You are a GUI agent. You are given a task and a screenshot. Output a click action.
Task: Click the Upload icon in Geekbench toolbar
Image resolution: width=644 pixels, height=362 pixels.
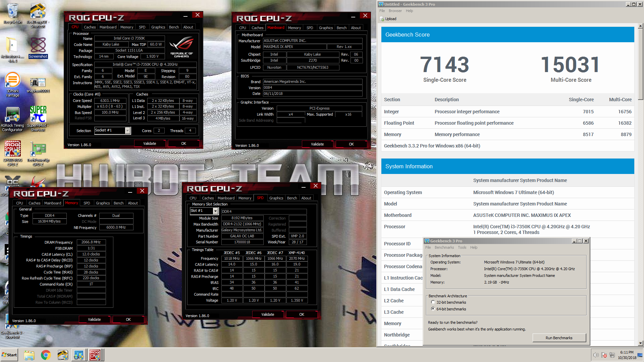[382, 19]
